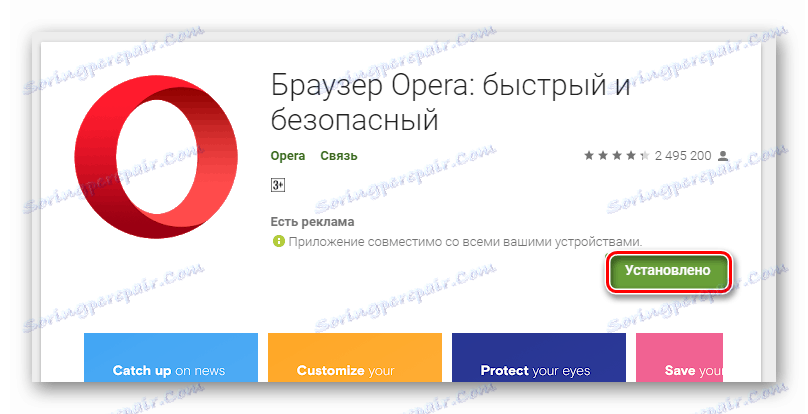Open the Protect your eyes screenshot
808x414 pixels.
click(538, 357)
